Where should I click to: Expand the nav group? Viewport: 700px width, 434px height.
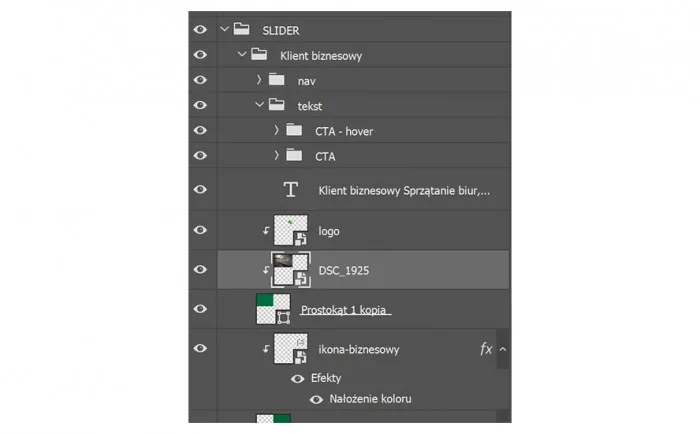[x=259, y=80]
